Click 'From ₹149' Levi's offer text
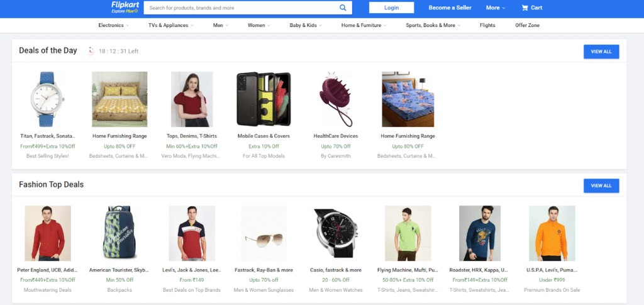Image resolution: width=644 pixels, height=305 pixels. tap(192, 280)
